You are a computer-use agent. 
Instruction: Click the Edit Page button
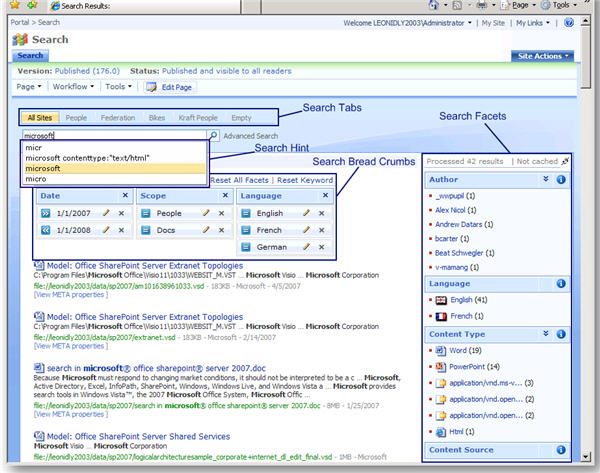tap(173, 87)
